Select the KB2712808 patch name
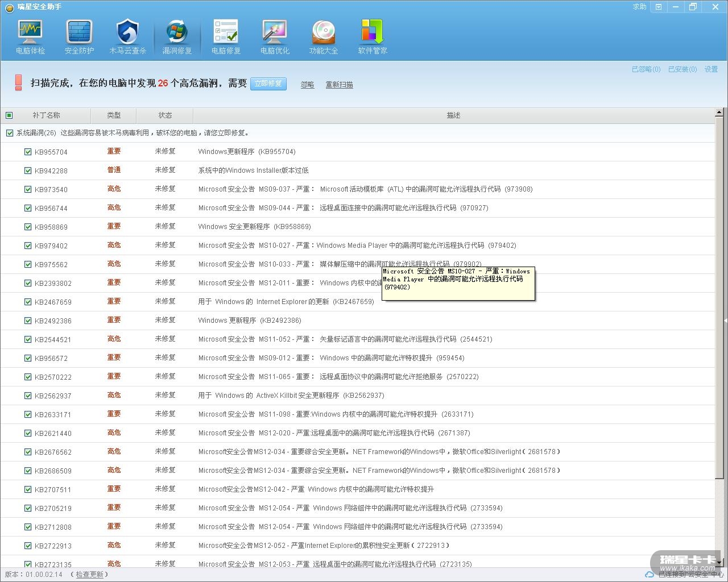 pos(53,527)
